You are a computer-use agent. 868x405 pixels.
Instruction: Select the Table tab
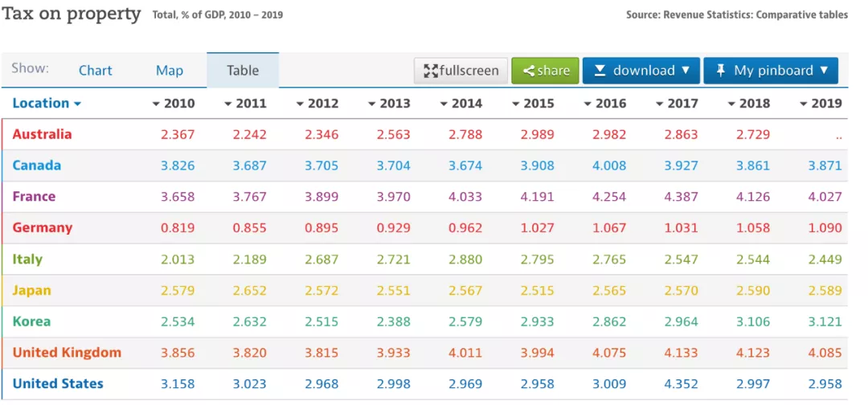pos(243,71)
